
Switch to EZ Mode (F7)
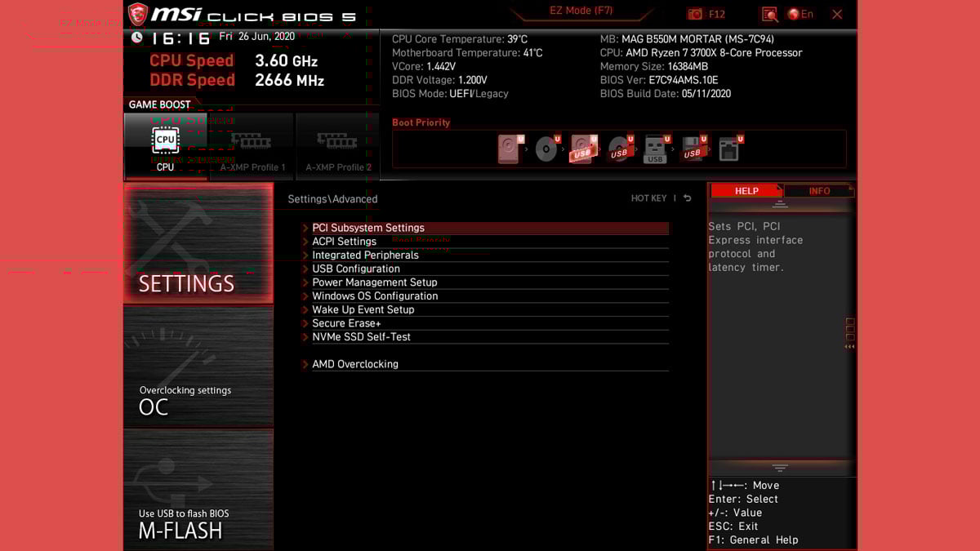coord(581,11)
